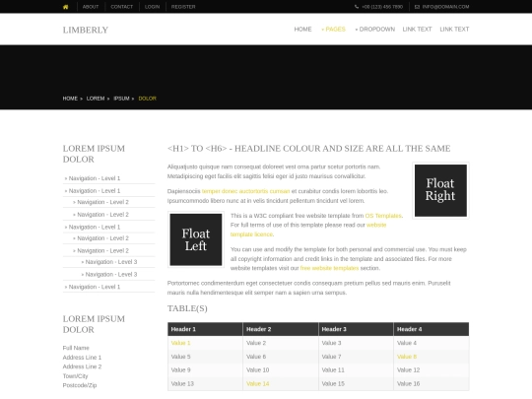Click the yellow home icon in top bar
This screenshot has width=532, height=399.
coord(65,7)
